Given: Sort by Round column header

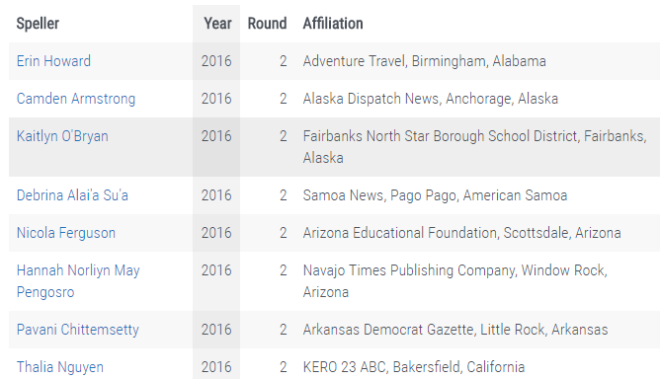Looking at the screenshot, I should click(x=267, y=24).
